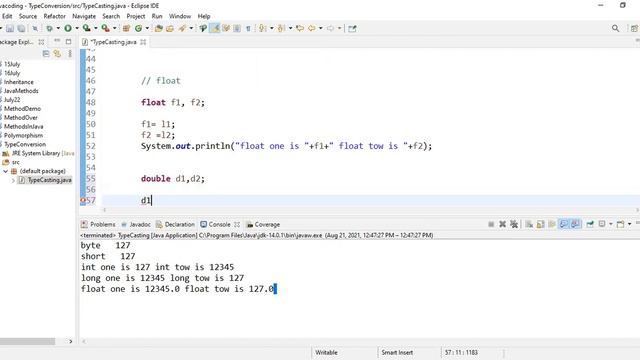The image size is (640, 360).
Task: Click the New Java Package icon
Action: 126,29
